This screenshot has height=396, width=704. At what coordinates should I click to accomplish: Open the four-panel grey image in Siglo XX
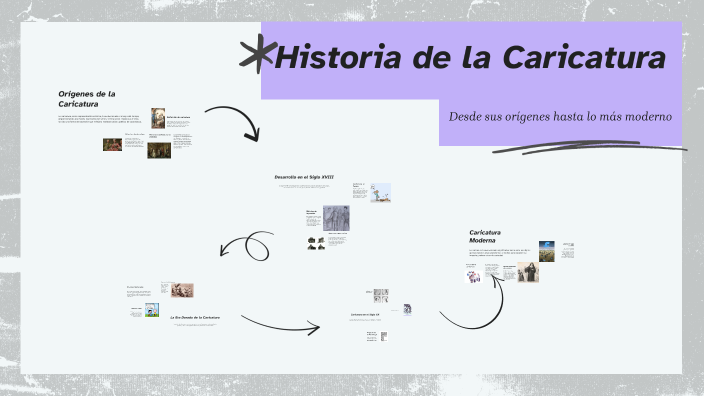click(x=381, y=295)
